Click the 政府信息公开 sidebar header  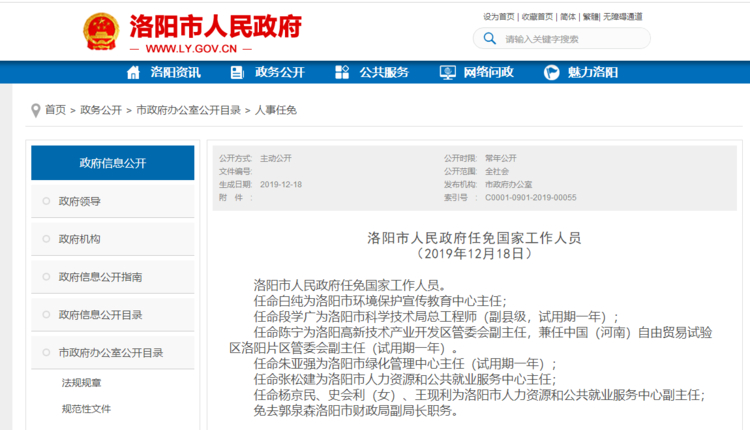pyautogui.click(x=112, y=163)
